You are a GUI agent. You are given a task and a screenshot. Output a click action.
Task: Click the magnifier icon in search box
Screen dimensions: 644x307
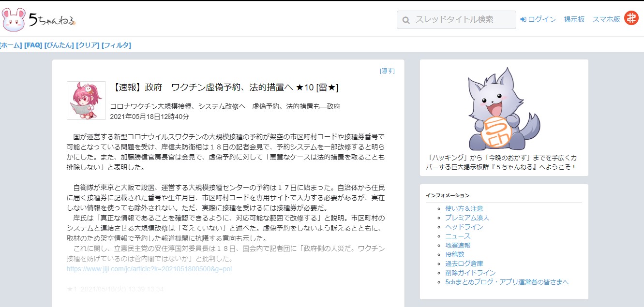(x=406, y=20)
